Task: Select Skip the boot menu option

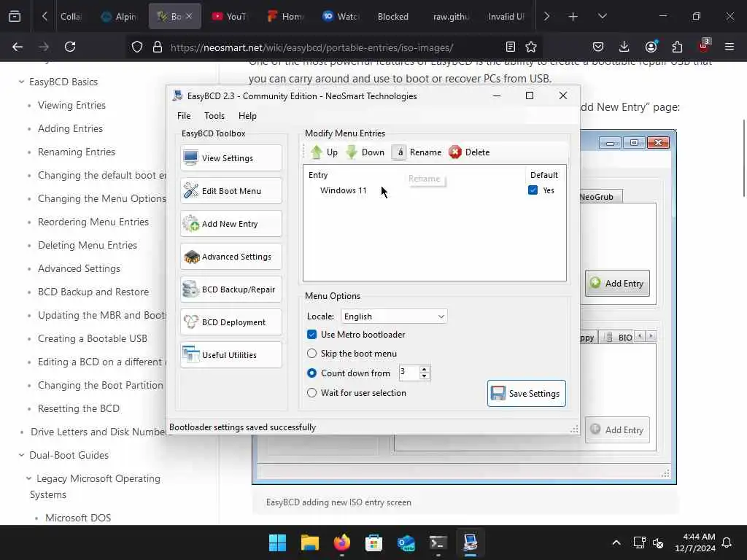Action: (311, 354)
